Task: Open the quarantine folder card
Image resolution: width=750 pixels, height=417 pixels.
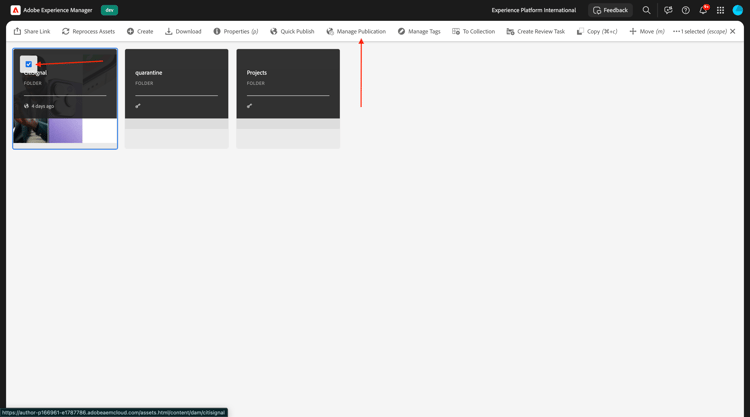Action: (x=176, y=99)
